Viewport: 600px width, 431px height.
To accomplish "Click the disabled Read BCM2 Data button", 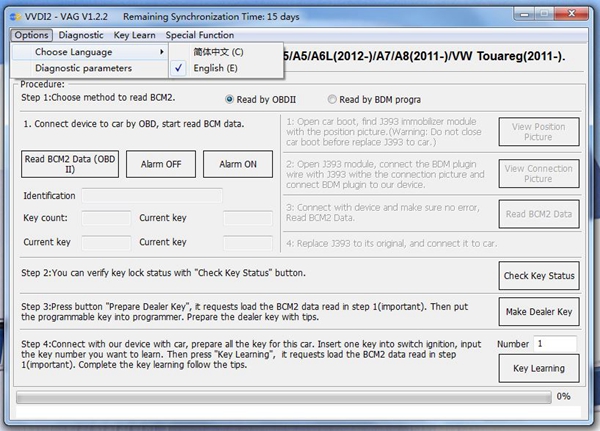I will tap(539, 214).
